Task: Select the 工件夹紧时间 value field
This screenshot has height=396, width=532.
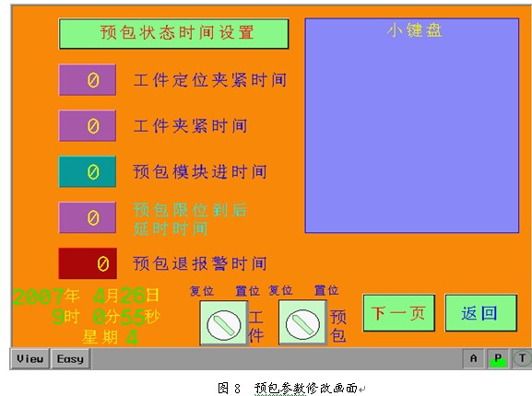Action: click(x=88, y=125)
